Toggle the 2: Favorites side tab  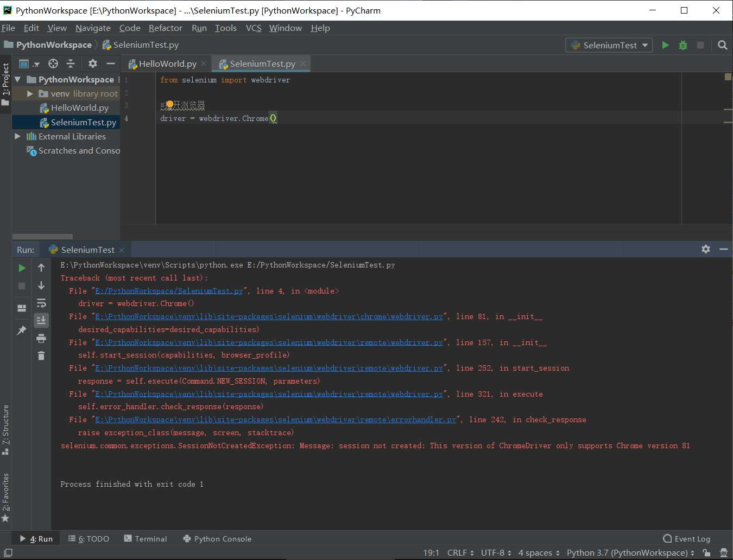pyautogui.click(x=5, y=497)
